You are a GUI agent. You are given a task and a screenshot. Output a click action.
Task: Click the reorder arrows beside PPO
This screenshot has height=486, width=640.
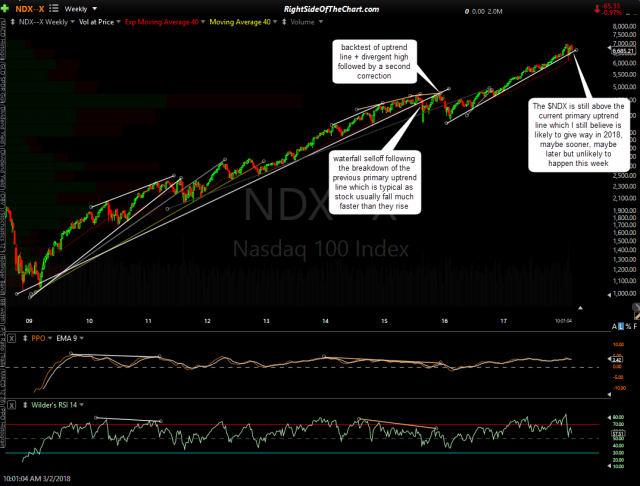click(x=25, y=338)
